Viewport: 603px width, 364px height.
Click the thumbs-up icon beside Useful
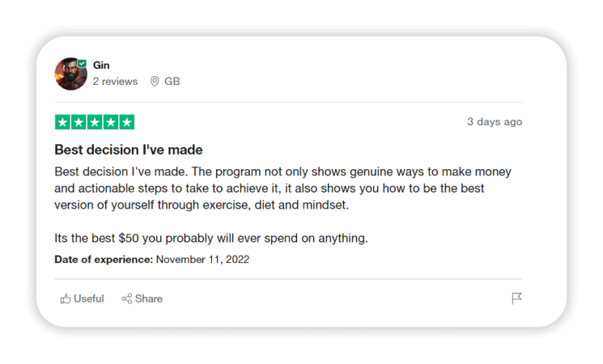[66, 299]
